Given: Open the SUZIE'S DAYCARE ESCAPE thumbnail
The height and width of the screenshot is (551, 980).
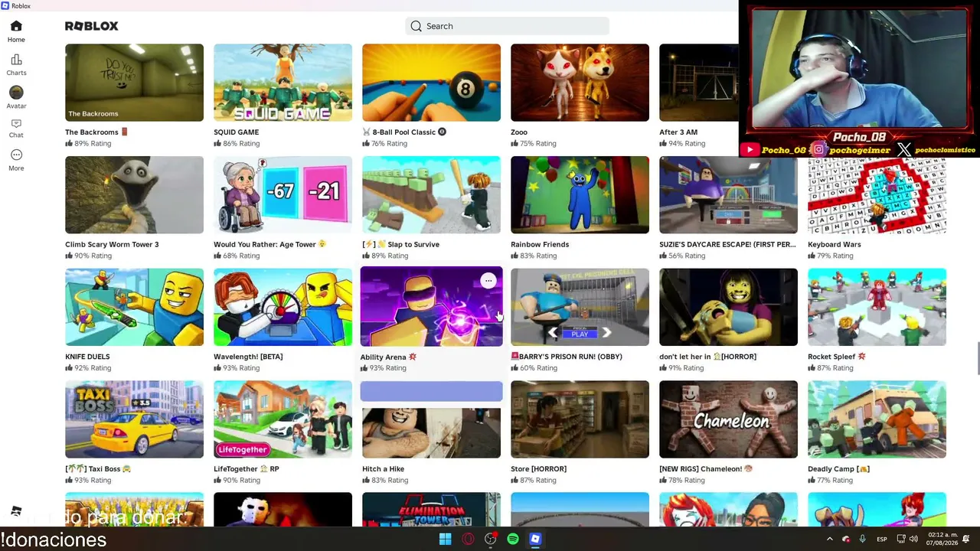Looking at the screenshot, I should tap(728, 195).
